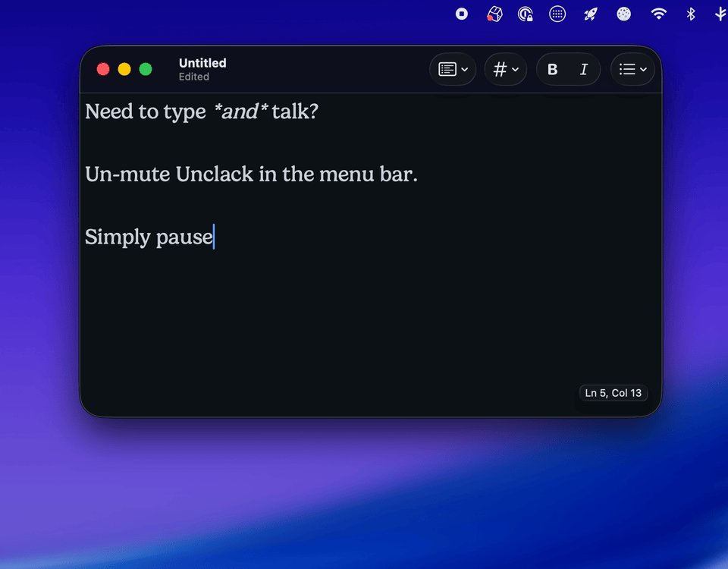This screenshot has width=728, height=569.
Task: Click the Untitled document title
Action: click(x=202, y=63)
